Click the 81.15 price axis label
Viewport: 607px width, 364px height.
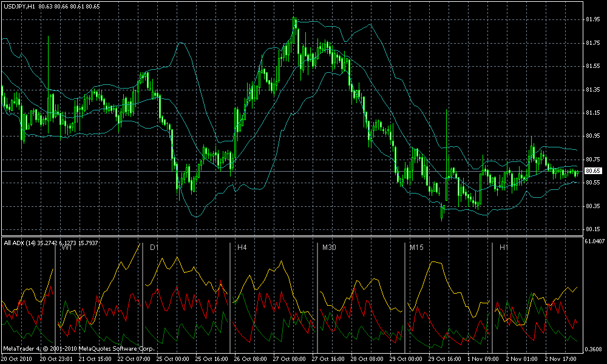pos(592,113)
